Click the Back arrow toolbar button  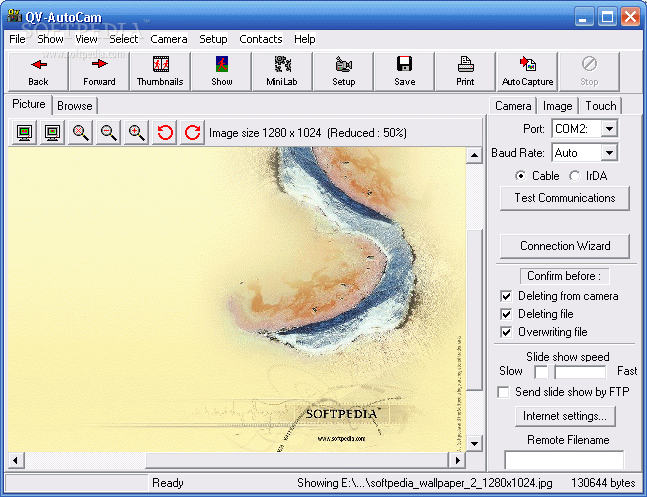pyautogui.click(x=38, y=71)
